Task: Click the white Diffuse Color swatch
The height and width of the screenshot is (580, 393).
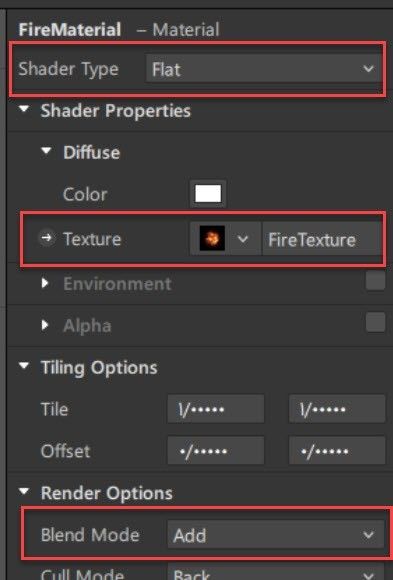Action: point(208,194)
